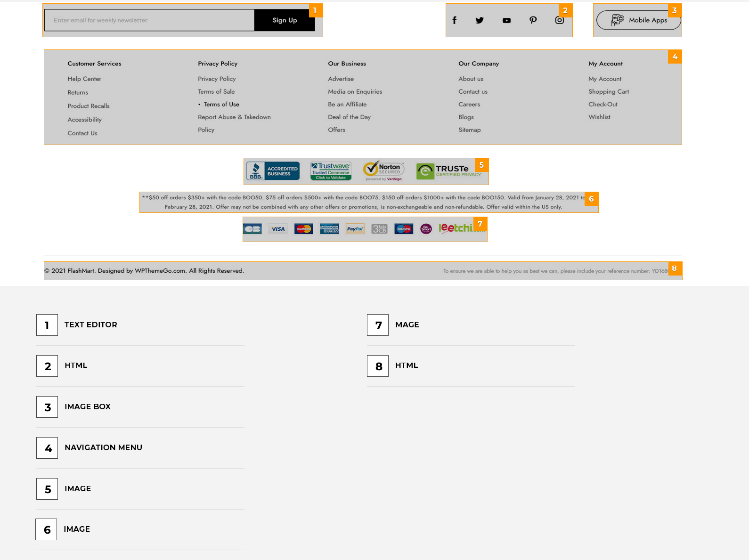Click the Trustwave Trusted Commerce badge

coord(331,171)
